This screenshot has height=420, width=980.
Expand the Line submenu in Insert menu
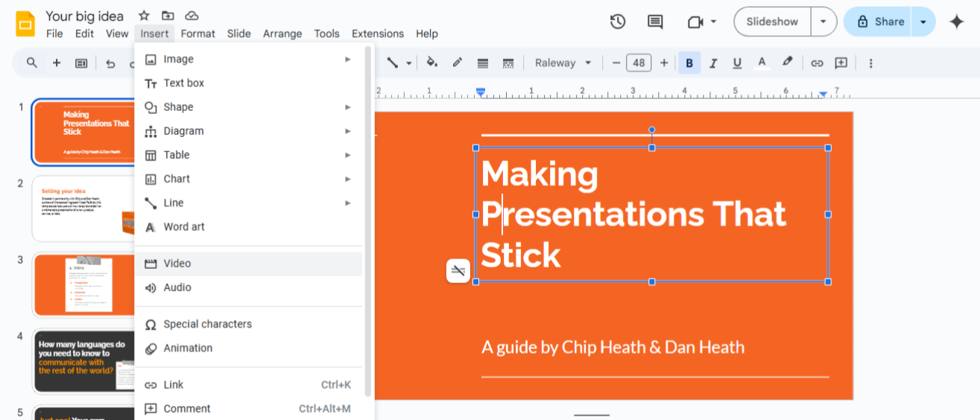click(248, 203)
